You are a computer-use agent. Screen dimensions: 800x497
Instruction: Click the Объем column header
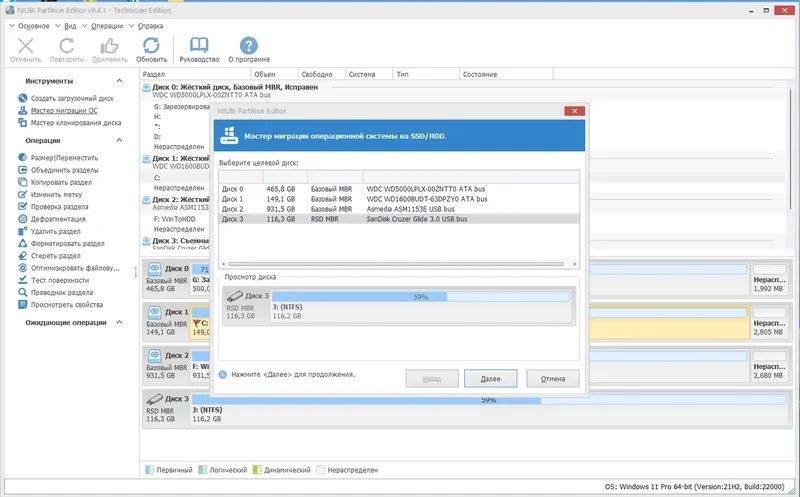[x=273, y=74]
